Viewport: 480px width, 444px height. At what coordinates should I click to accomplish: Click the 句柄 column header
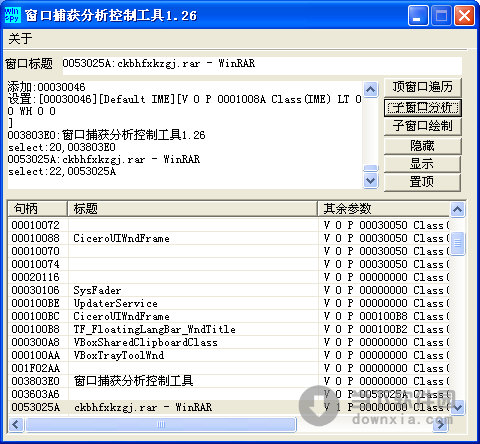coord(37,209)
